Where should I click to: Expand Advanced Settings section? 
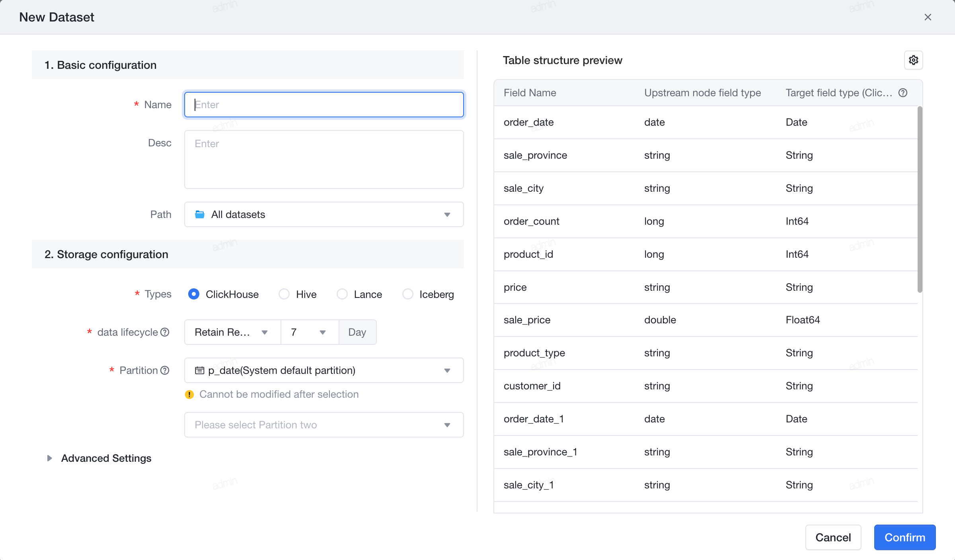click(x=99, y=458)
